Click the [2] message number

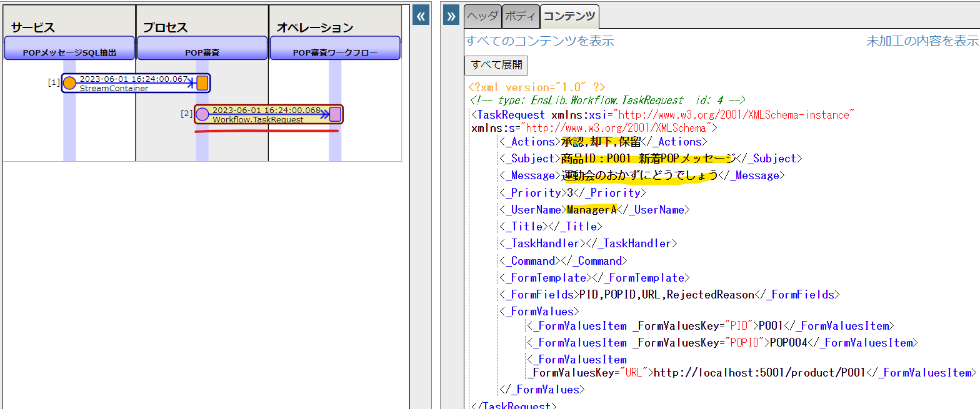(x=186, y=114)
